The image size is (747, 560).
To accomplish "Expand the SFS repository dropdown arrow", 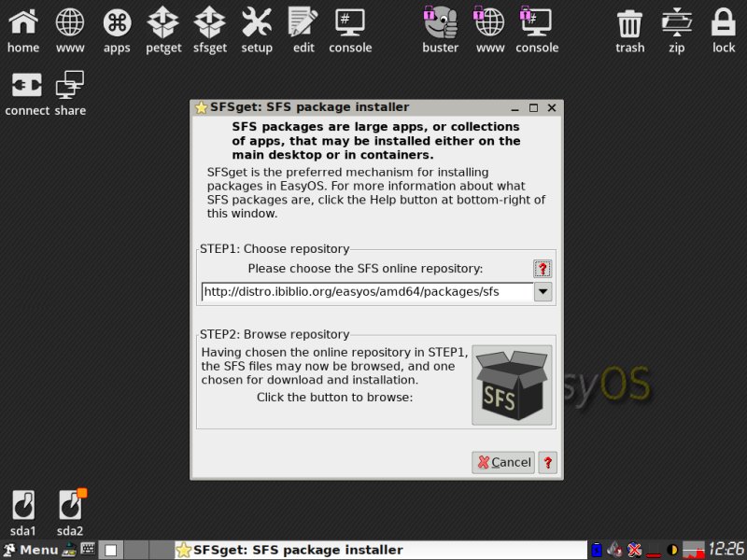I will [543, 292].
